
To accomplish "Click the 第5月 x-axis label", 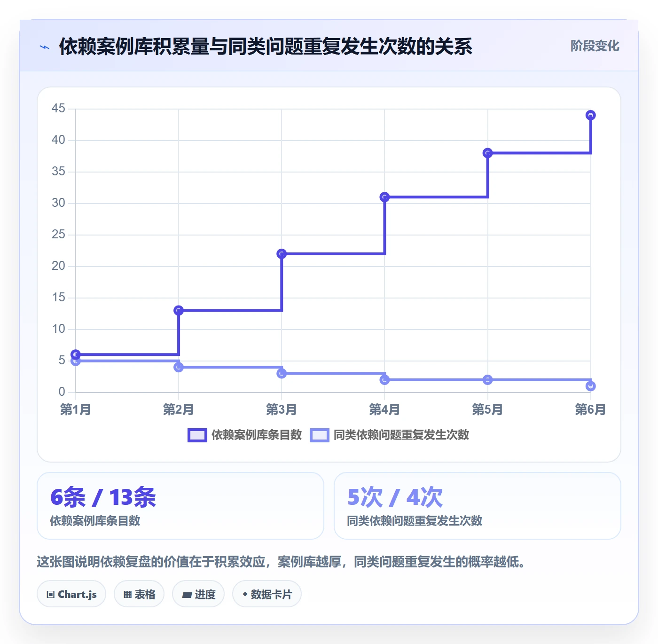I will 487,409.
